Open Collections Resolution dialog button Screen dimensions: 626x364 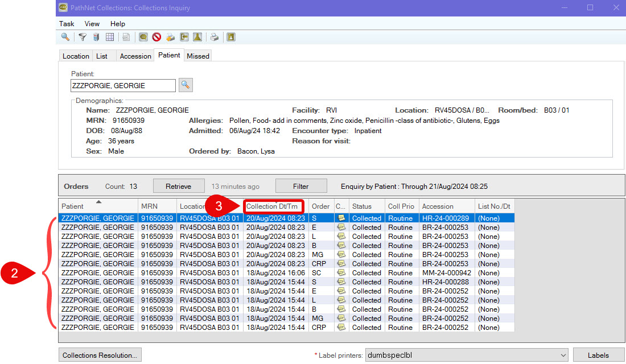pos(100,355)
